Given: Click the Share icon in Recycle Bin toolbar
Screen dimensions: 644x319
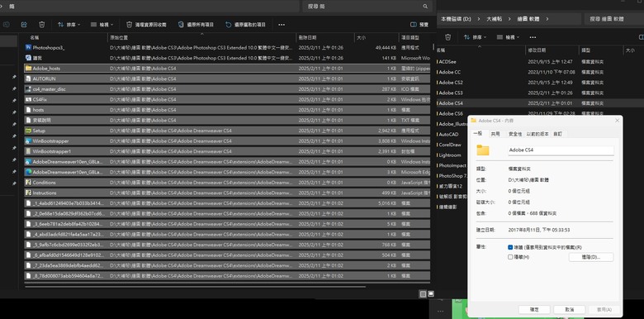Looking at the screenshot, I should (x=24, y=25).
